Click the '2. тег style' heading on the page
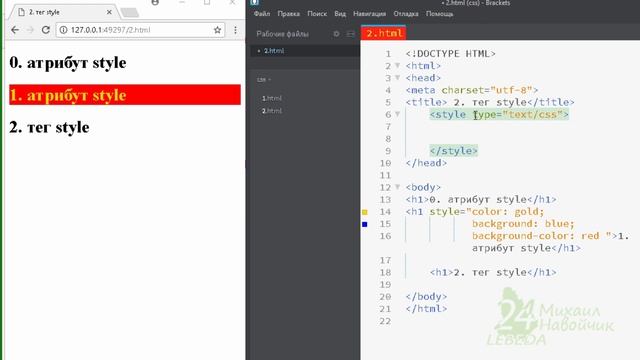 coord(49,127)
